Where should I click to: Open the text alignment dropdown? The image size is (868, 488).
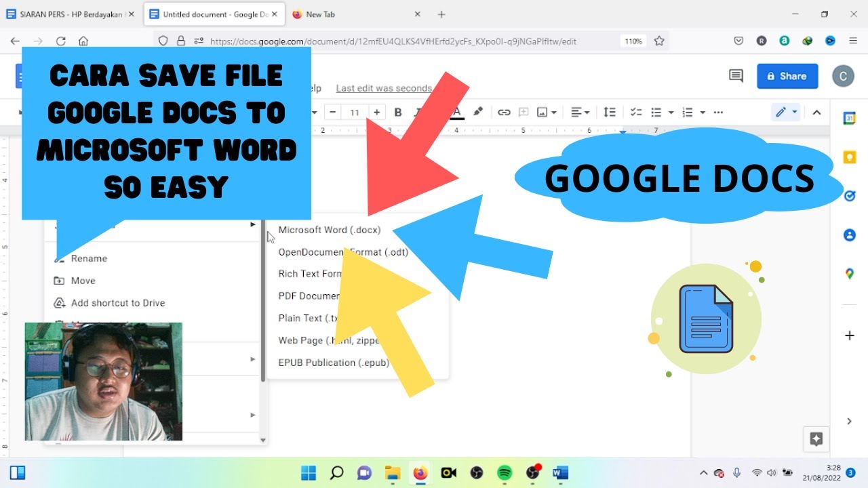(580, 112)
